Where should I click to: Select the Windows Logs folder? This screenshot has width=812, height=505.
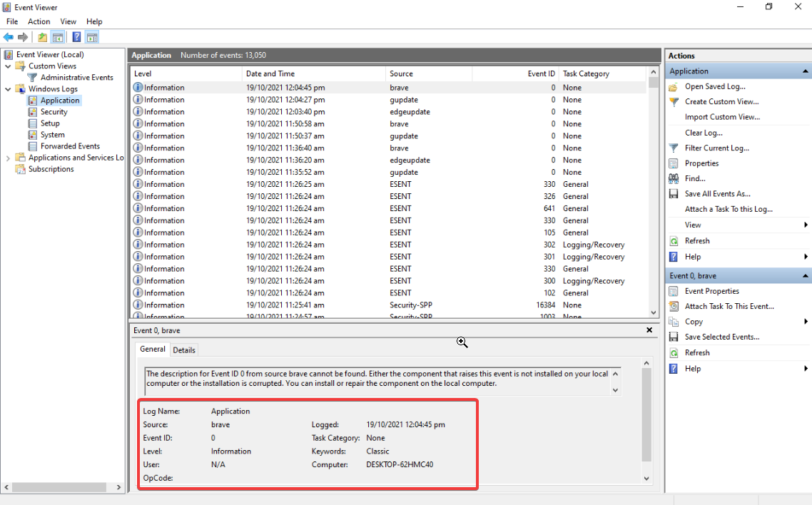(53, 88)
